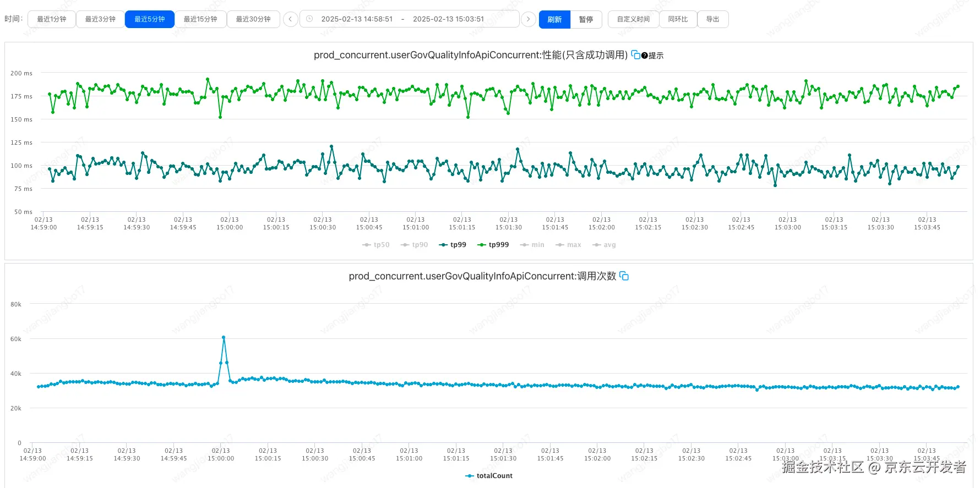Toggle the totalCount series legend

[x=489, y=476]
